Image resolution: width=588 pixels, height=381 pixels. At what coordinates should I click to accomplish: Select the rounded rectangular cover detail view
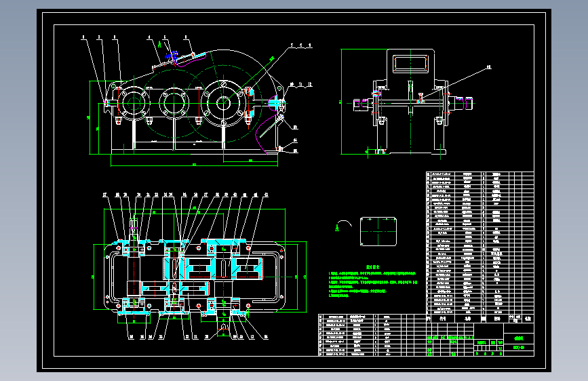tap(378, 231)
